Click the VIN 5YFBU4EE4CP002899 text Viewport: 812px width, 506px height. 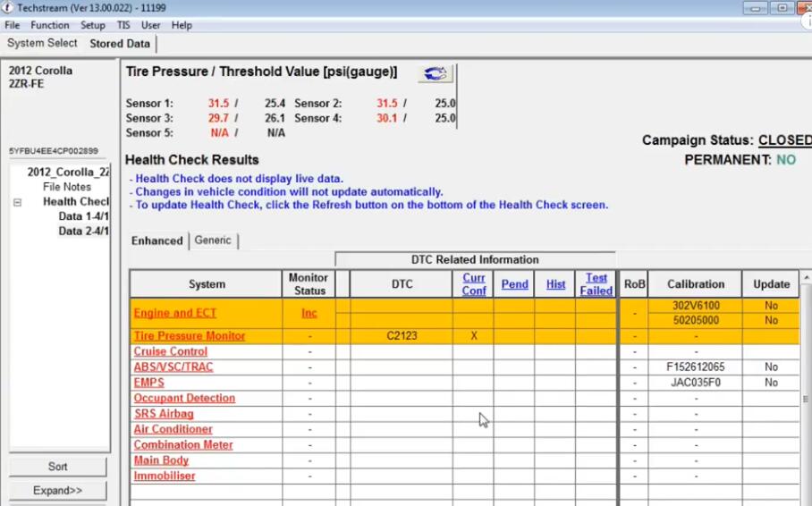[54, 151]
